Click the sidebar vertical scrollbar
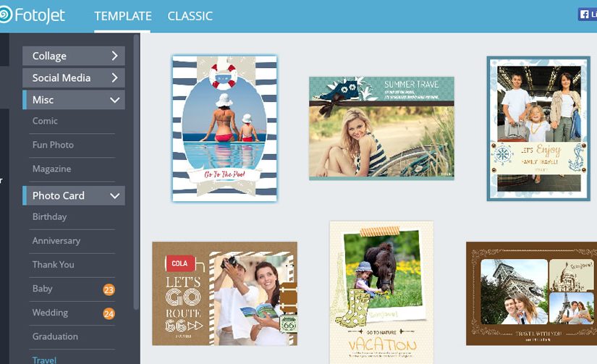The image size is (597, 364). 136,172
